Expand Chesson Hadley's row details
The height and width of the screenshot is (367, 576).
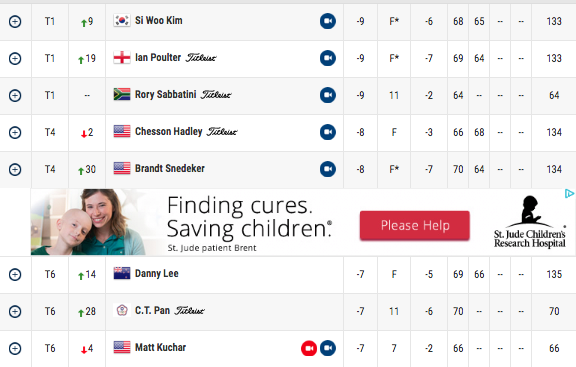(15, 133)
